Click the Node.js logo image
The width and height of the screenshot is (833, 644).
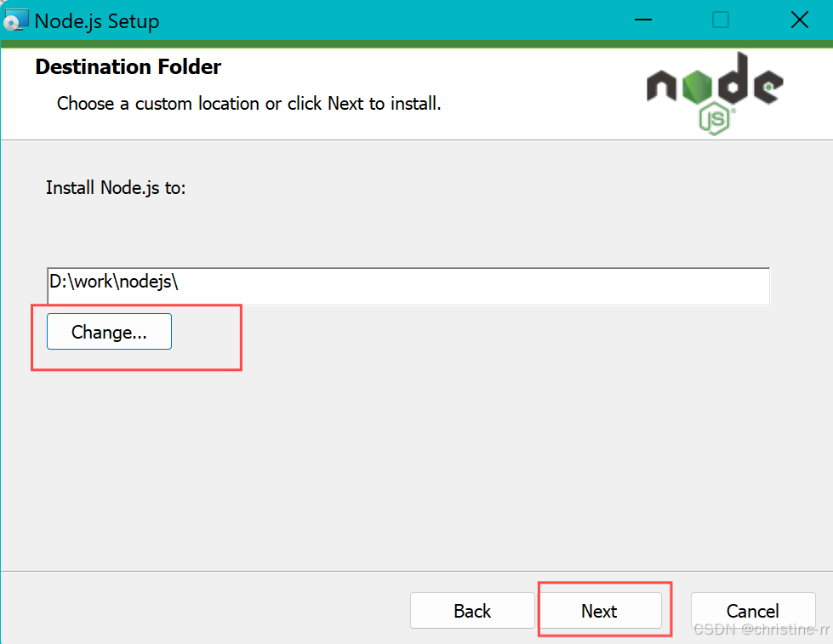(715, 94)
